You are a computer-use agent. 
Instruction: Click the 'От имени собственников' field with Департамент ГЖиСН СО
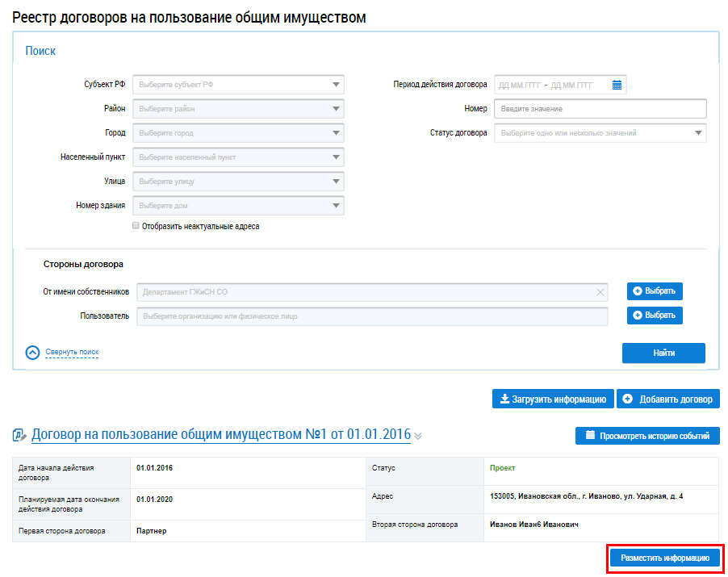coord(372,292)
